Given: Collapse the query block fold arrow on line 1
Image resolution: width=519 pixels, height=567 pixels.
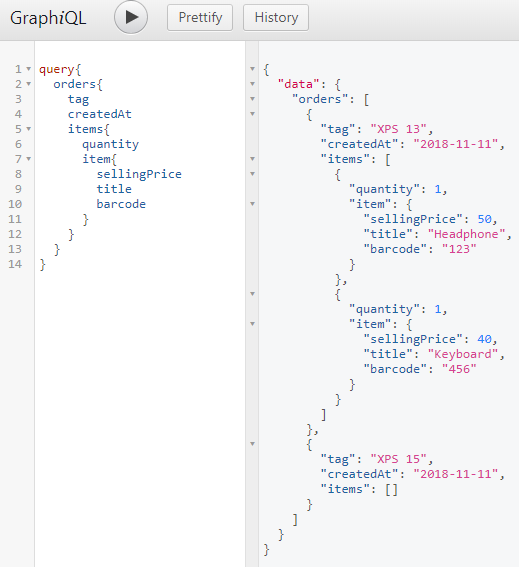Looking at the screenshot, I should [29, 69].
